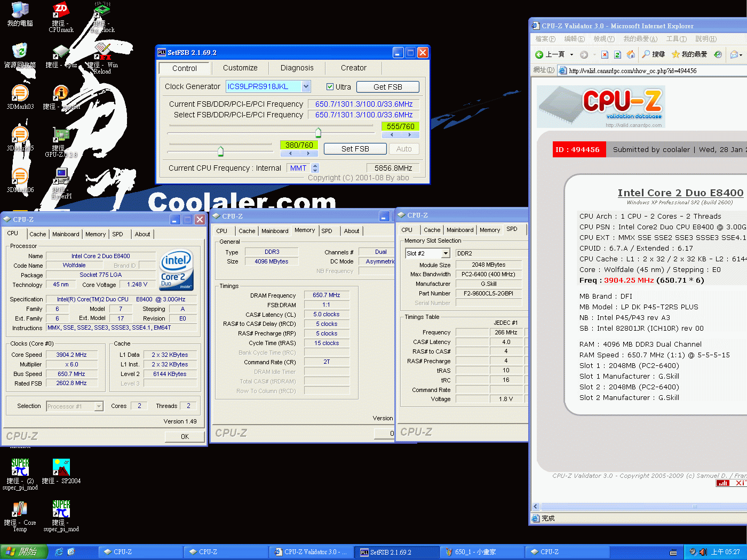Click the CPU-Z validation database banner
Viewport: 747px width, 560px height.
pos(601,107)
